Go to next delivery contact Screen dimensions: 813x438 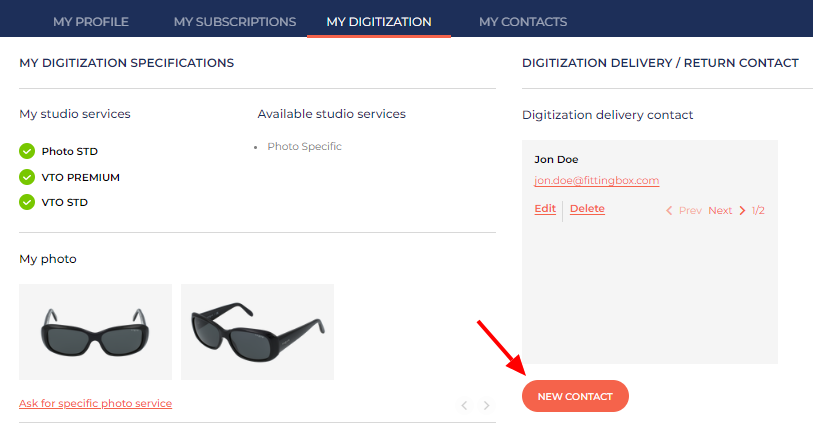click(x=727, y=211)
